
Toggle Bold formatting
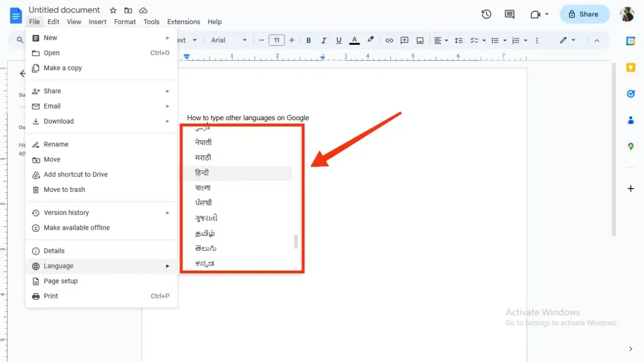(x=309, y=40)
